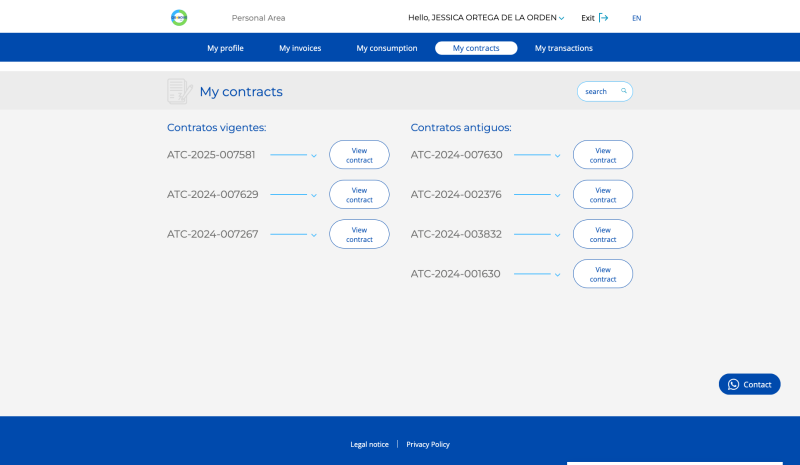
Task: Switch to My transactions tab
Action: point(564,48)
